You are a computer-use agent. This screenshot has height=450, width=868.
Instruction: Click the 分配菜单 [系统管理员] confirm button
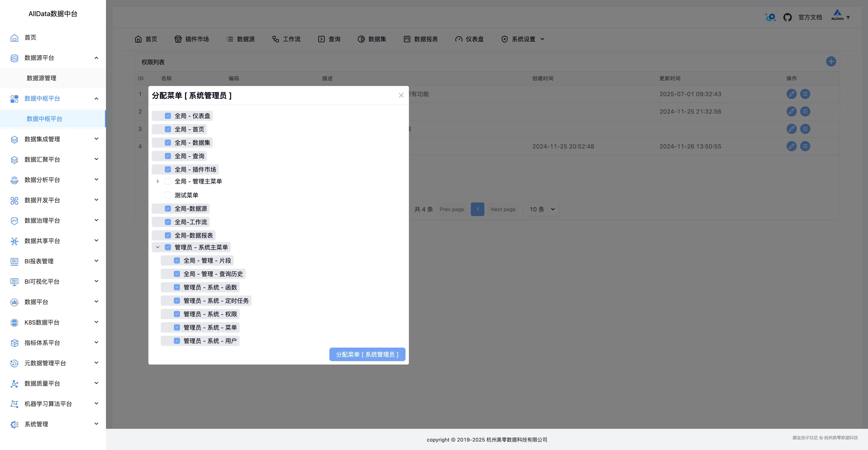[367, 354]
